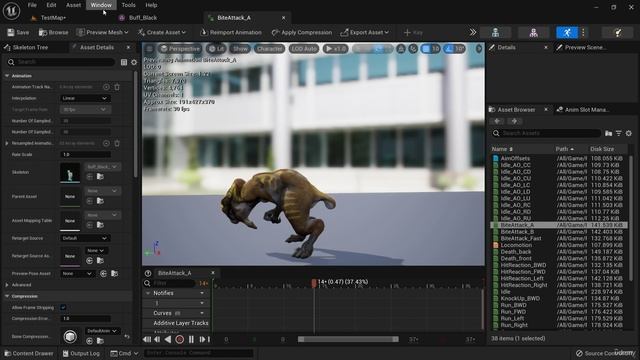The width and height of the screenshot is (640, 360).
Task: Pause the animation playback
Action: click(191, 339)
